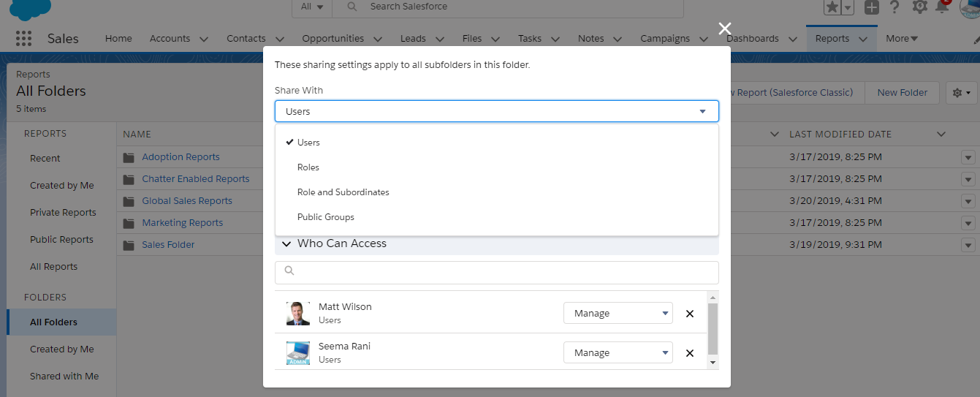The width and height of the screenshot is (980, 397).
Task: Click the folder icon beside Marketing Reports
Action: point(129,223)
